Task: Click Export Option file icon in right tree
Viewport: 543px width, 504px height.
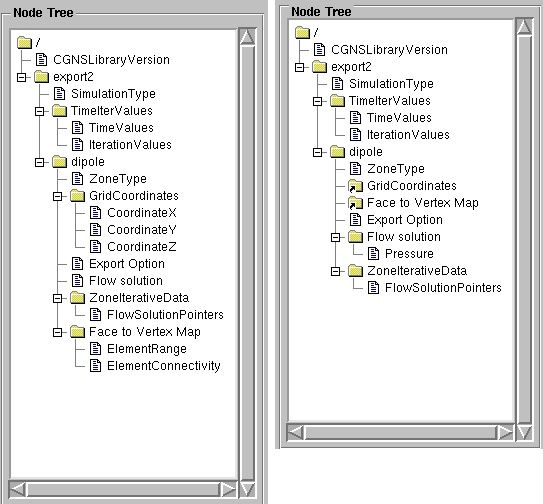Action: pyautogui.click(x=356, y=220)
